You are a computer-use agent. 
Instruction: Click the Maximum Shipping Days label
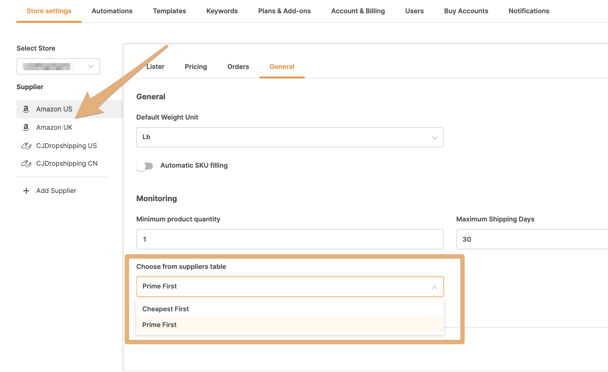495,219
